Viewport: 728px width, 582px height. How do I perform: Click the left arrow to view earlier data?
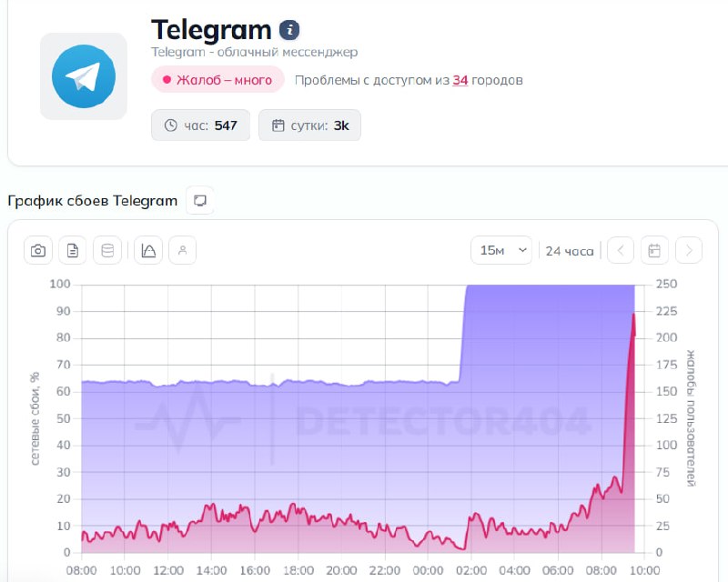tap(622, 250)
